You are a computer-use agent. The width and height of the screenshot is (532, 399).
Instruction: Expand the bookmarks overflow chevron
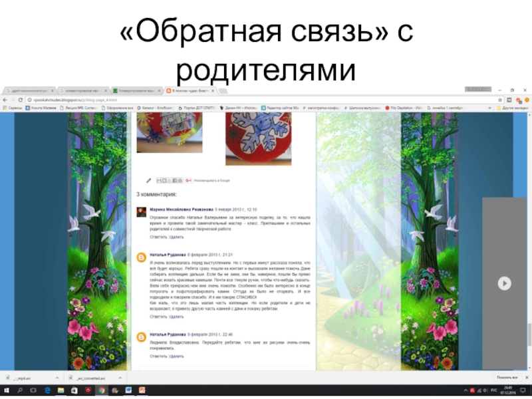pos(489,108)
